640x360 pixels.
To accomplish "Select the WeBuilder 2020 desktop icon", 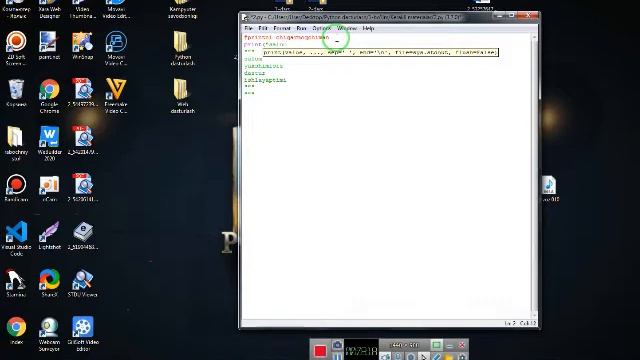I will [49, 143].
